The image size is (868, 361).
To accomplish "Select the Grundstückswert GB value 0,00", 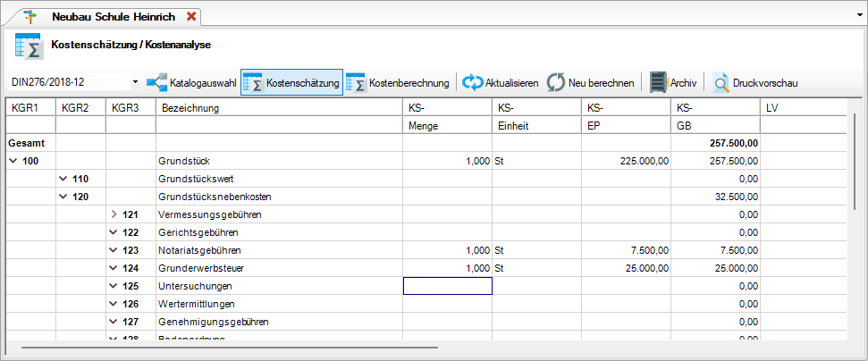I will 715,179.
